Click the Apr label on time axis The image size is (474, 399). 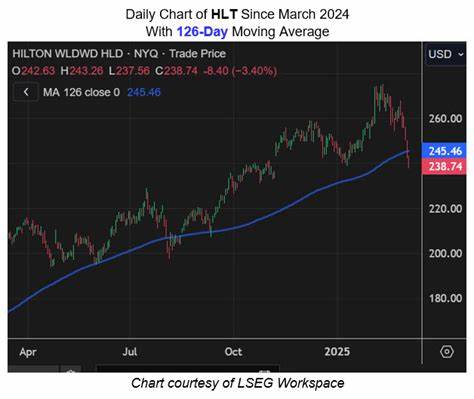point(28,352)
